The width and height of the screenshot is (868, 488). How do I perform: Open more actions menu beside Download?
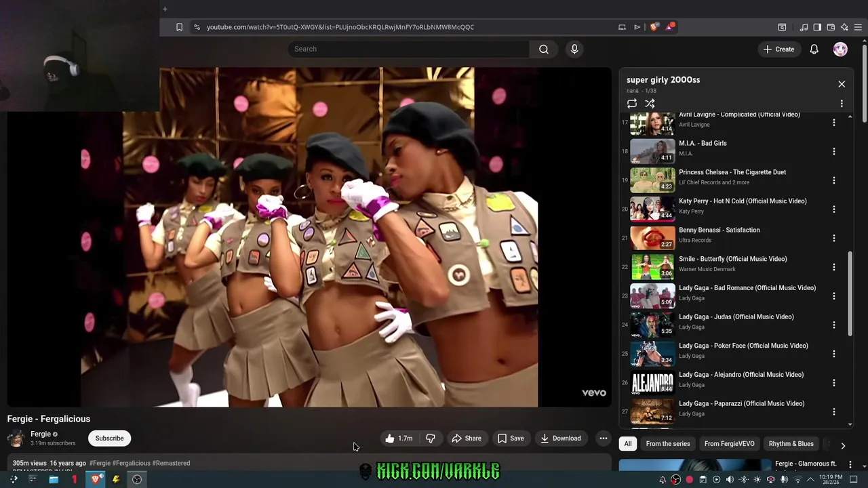tap(603, 439)
